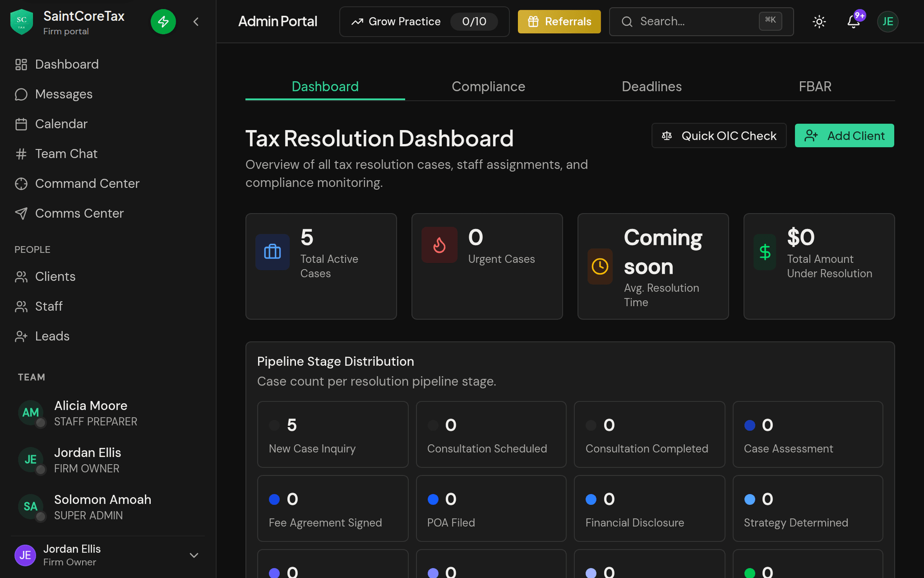Open the Staff page

point(108,307)
